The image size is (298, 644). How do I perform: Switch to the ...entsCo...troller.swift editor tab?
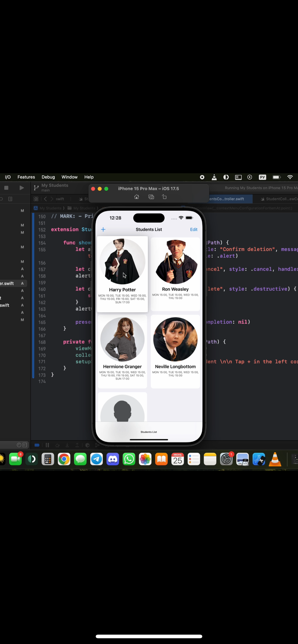(226, 199)
